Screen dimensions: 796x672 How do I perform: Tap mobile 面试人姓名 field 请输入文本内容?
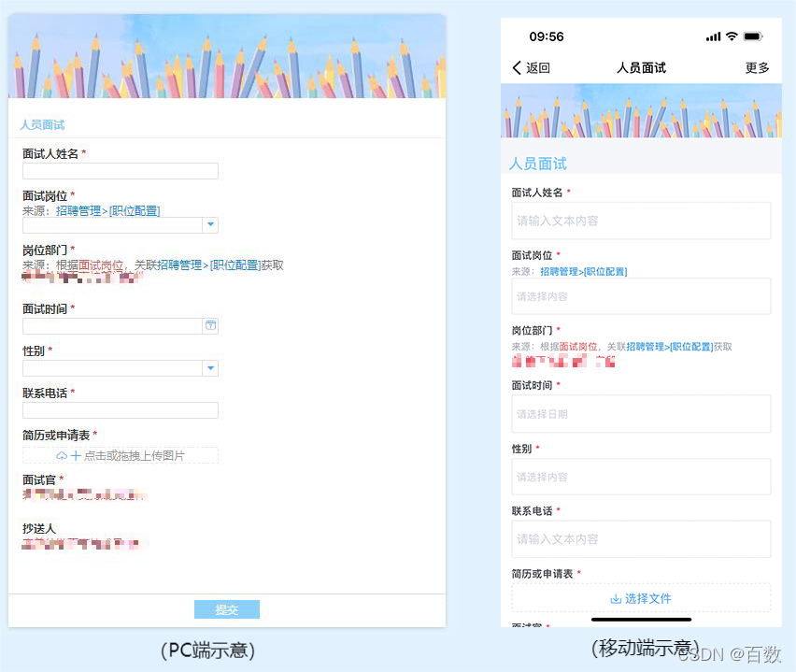641,221
